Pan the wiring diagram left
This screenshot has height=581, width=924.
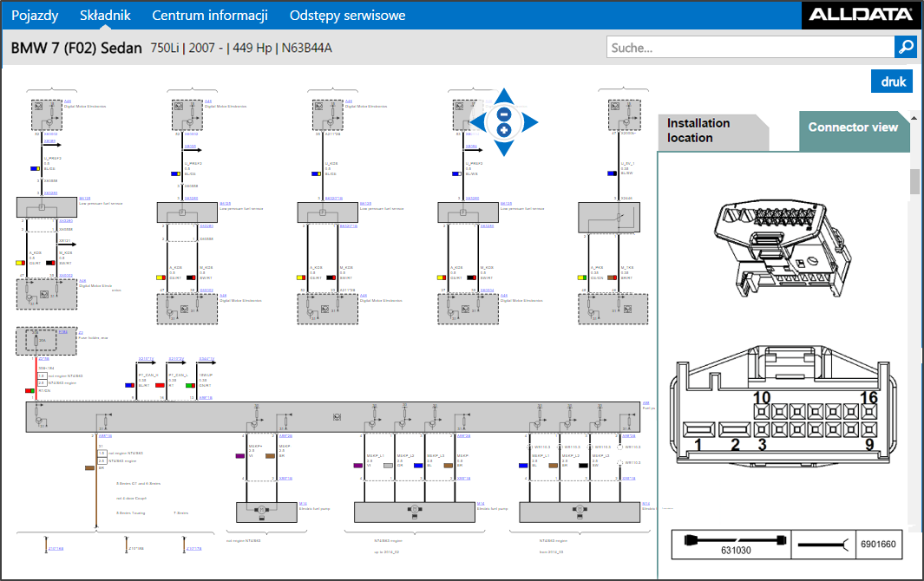coord(477,122)
